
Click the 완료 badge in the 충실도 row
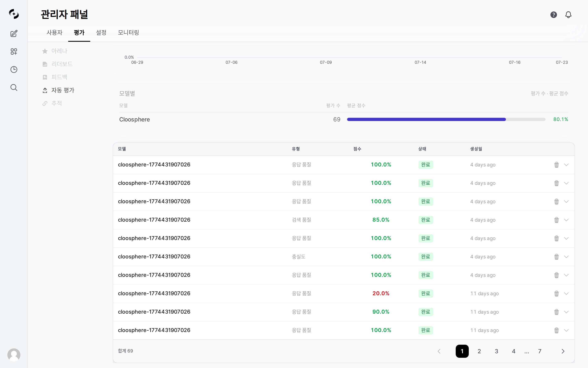point(426,257)
